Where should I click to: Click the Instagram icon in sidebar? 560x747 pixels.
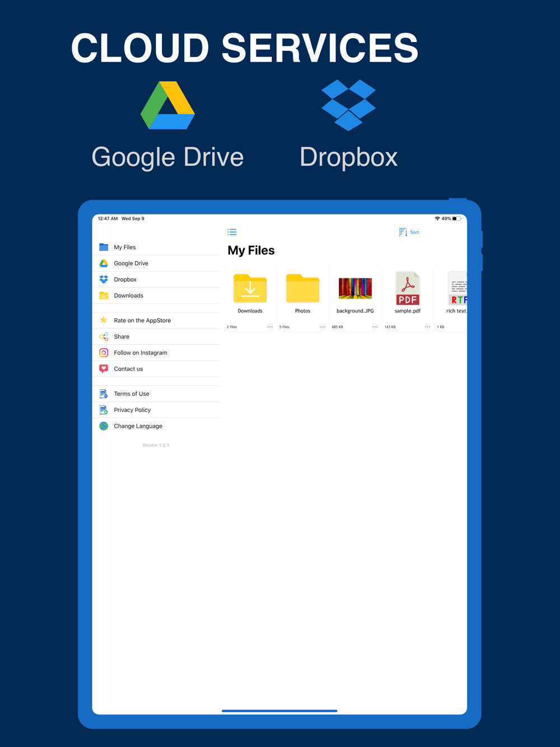click(x=104, y=353)
